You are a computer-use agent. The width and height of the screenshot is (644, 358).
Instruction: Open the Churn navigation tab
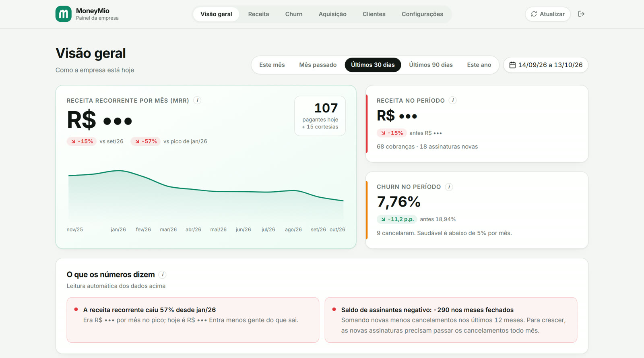pyautogui.click(x=294, y=14)
